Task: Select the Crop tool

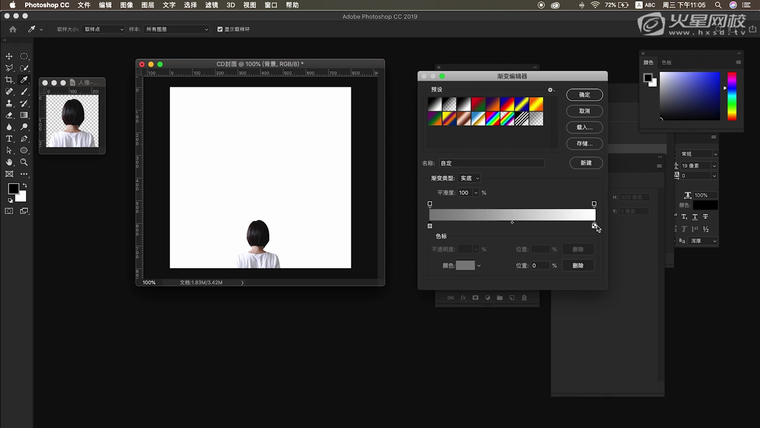Action: tap(9, 80)
